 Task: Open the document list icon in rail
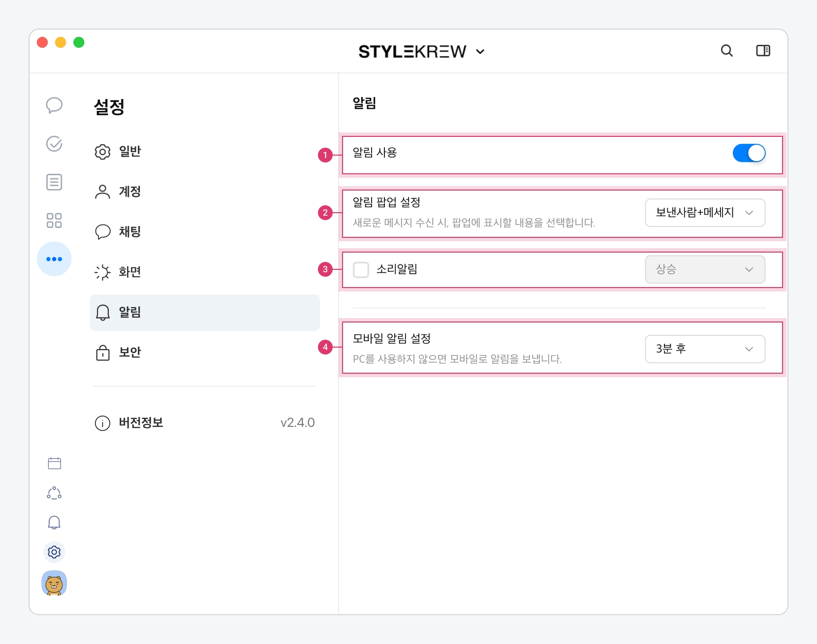click(54, 182)
